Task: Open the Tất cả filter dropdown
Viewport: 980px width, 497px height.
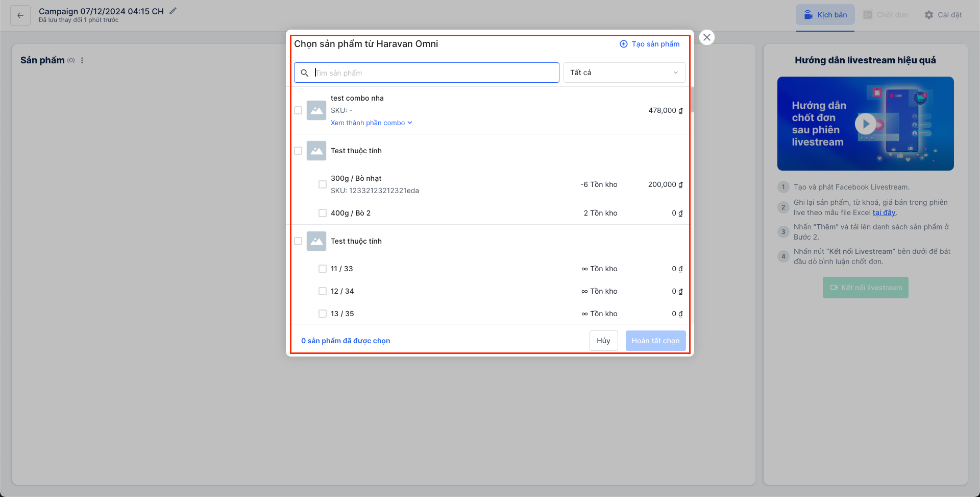Action: 624,73
